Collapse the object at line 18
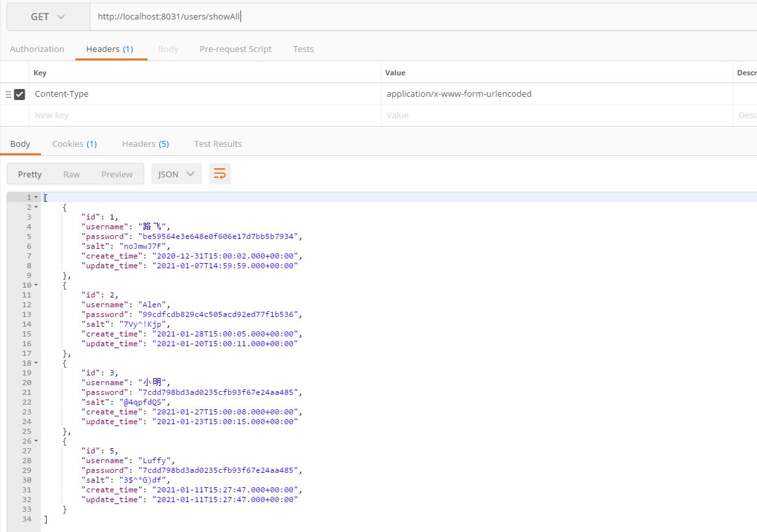This screenshot has width=757, height=532. [x=36, y=363]
